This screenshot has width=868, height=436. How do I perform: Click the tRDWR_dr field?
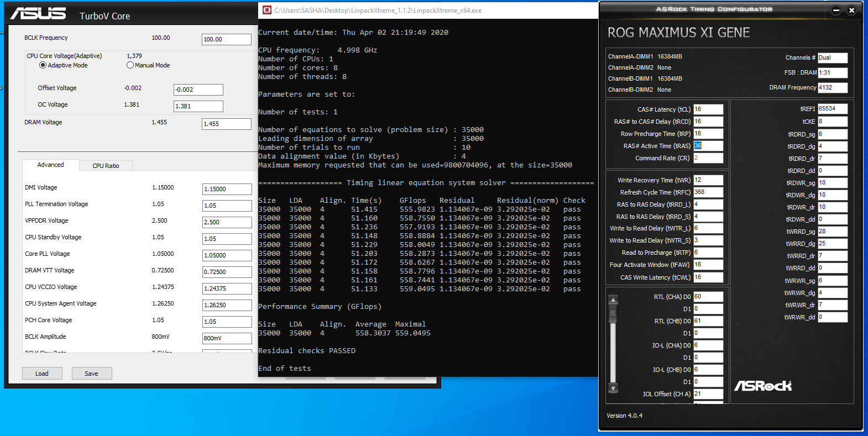tap(833, 207)
